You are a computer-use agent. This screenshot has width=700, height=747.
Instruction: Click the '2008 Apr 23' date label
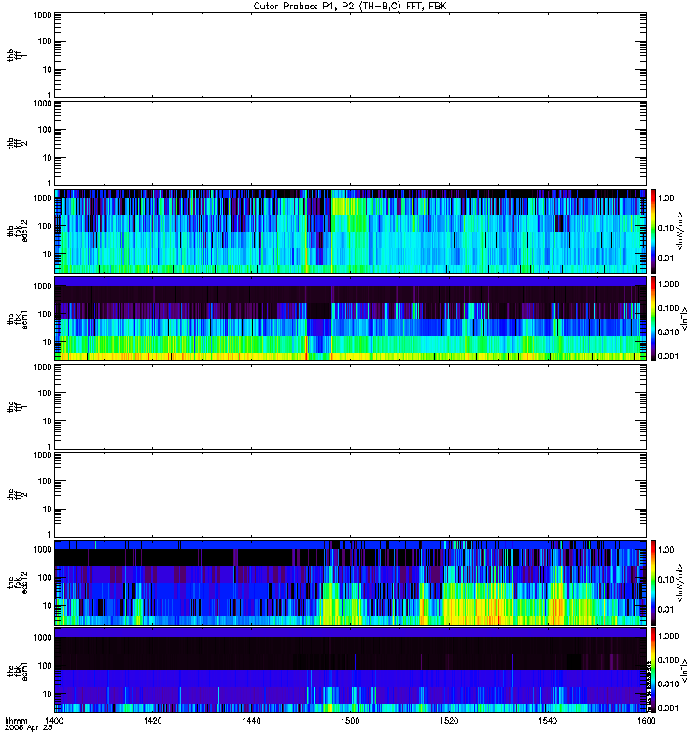tap(28, 728)
